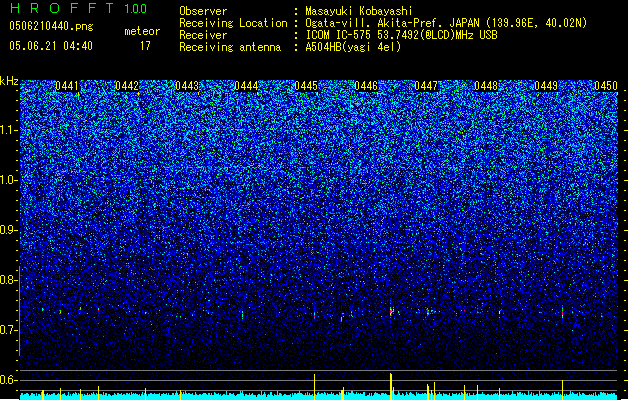Viewport: 629px width, 400px height.
Task: Click the Ogata-vill. Akita-Pref. JAPAN location text
Action: pyautogui.click(x=446, y=23)
